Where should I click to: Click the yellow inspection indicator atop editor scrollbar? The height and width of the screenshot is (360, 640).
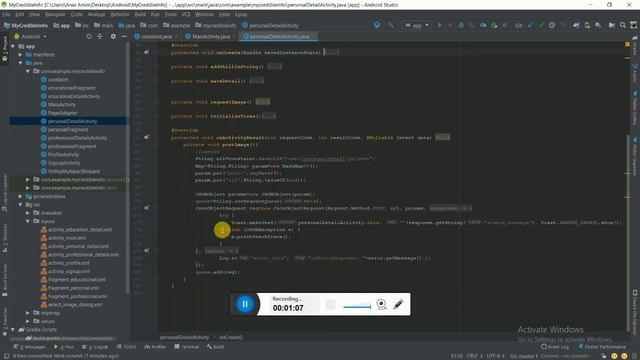tap(627, 44)
